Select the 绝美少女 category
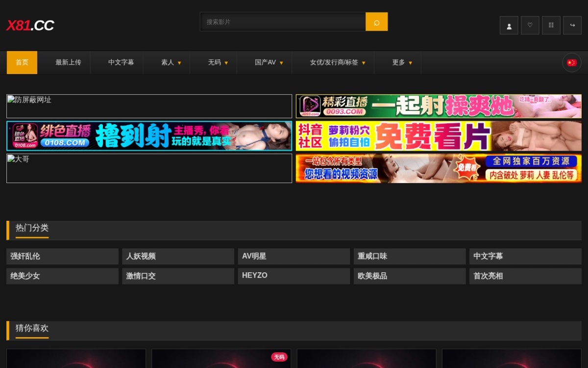 click(x=62, y=276)
